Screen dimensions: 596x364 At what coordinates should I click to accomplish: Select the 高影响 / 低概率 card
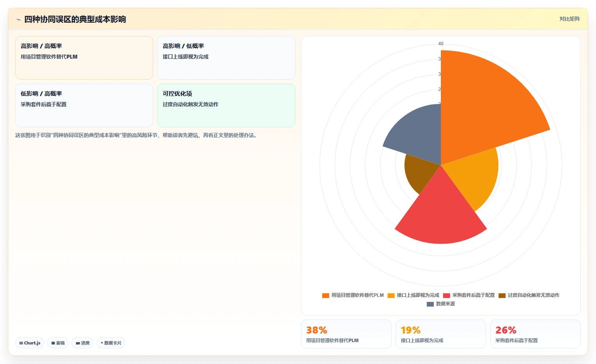coord(226,58)
